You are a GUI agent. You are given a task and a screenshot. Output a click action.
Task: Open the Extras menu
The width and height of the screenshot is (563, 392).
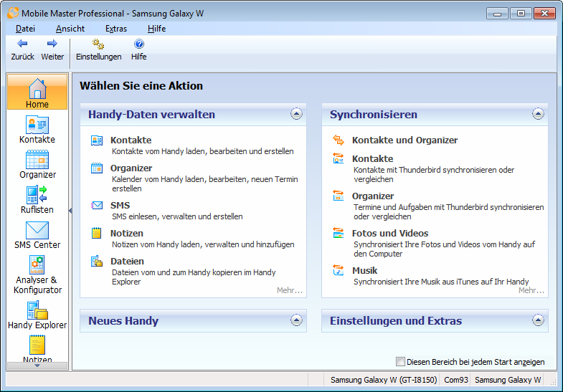point(115,29)
